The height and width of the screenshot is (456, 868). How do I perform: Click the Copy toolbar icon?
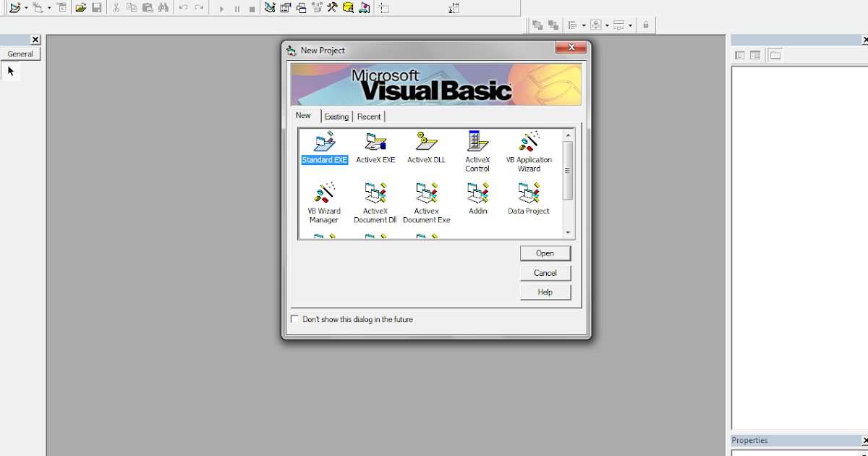tap(132, 8)
